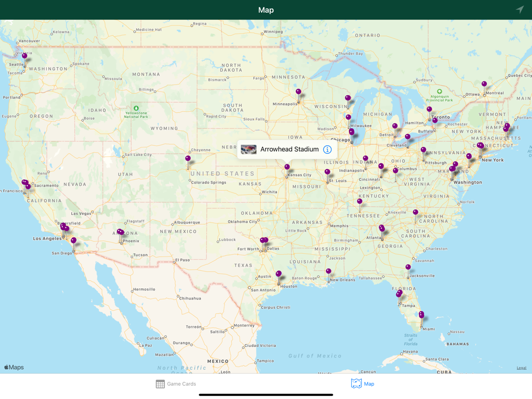The height and width of the screenshot is (399, 532).
Task: Select the purple pin at New Orleans
Action: pyautogui.click(x=328, y=271)
